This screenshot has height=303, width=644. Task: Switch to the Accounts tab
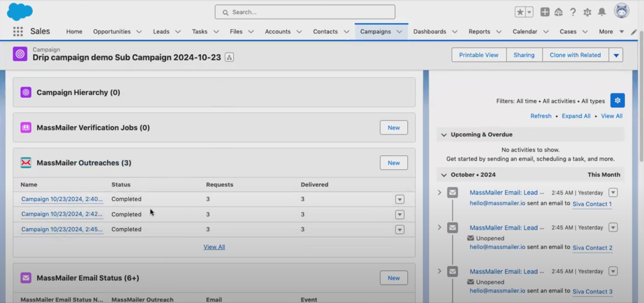pos(278,31)
